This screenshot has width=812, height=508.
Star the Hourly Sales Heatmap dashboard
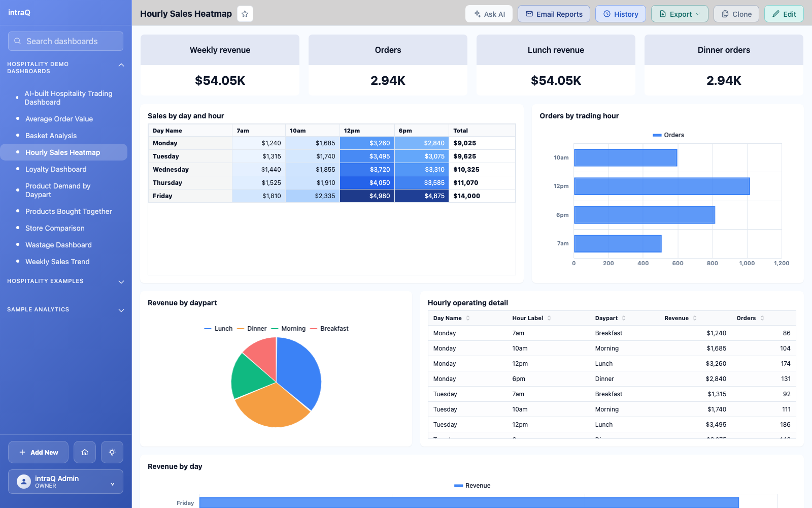click(x=245, y=14)
